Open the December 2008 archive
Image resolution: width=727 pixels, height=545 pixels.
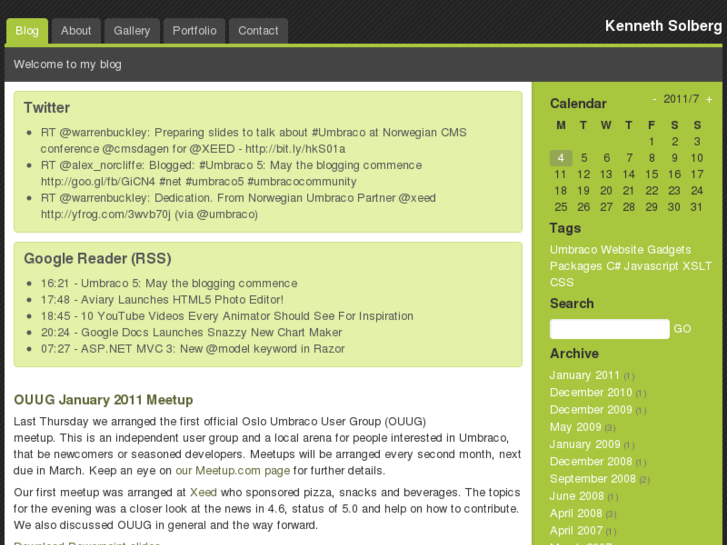click(591, 462)
